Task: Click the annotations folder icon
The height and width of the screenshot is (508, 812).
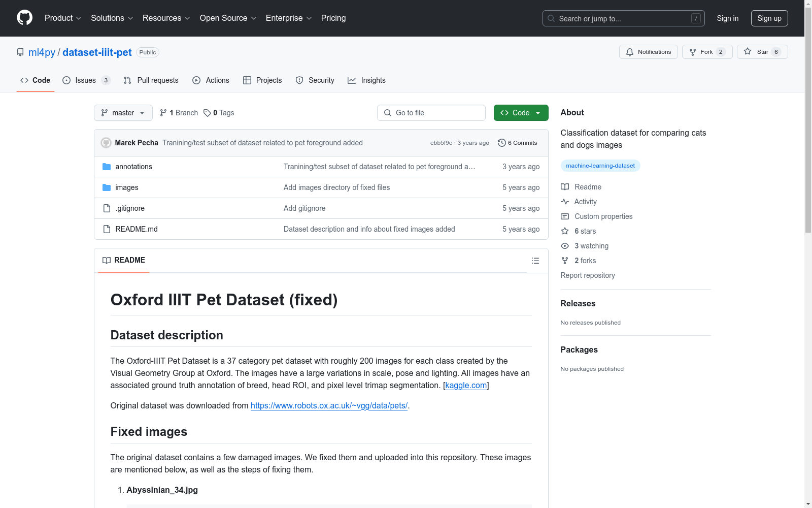Action: [107, 167]
